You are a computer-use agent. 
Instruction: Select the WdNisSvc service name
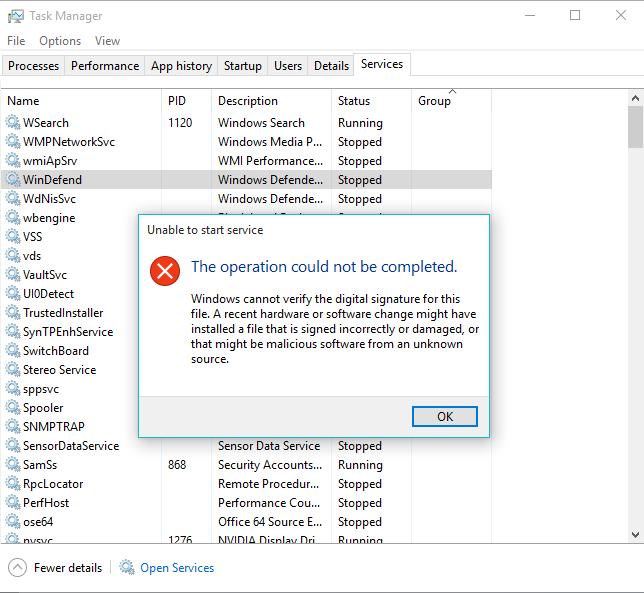pos(49,199)
